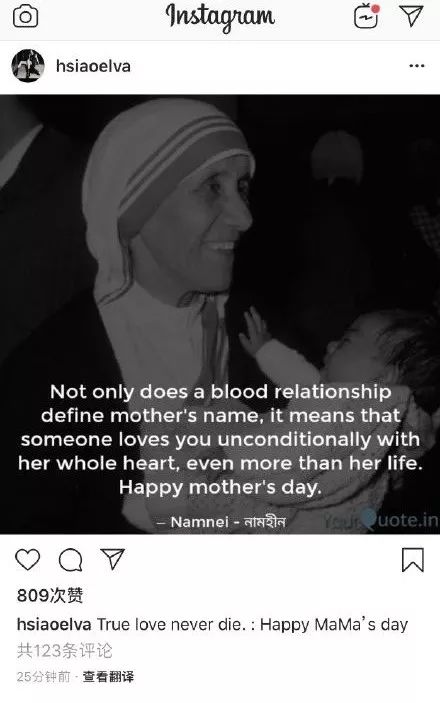The height and width of the screenshot is (703, 440).
Task: View the 809次赞 likes list
Action: pyautogui.click(x=50, y=595)
